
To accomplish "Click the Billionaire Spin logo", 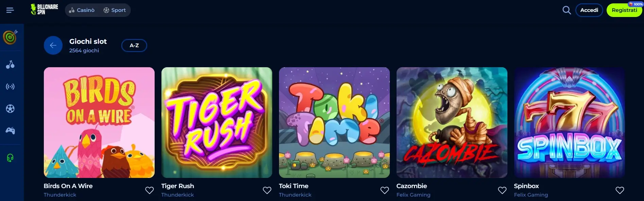I will [x=44, y=10].
